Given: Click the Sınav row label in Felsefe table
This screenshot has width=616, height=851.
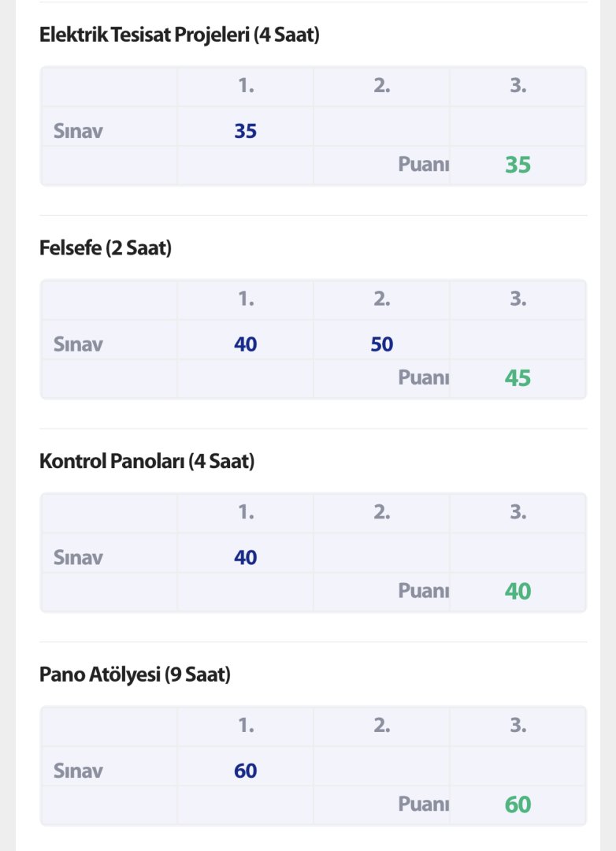Looking at the screenshot, I should (78, 344).
